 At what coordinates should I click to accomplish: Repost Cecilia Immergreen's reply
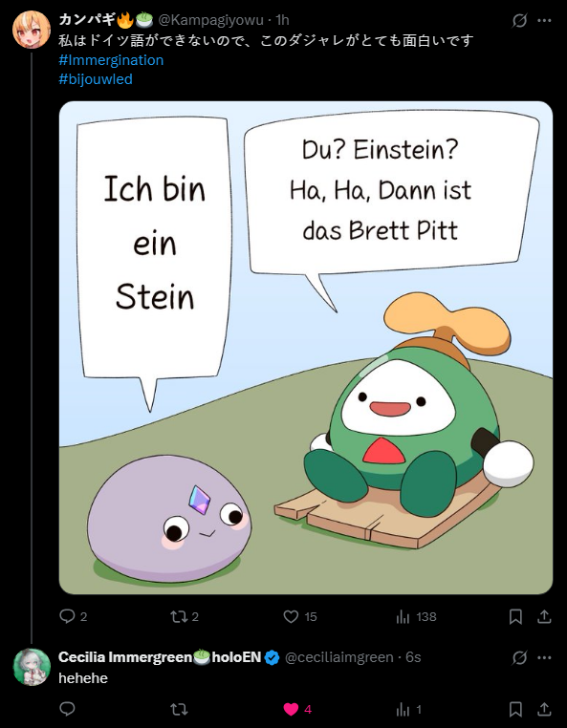pos(179,709)
